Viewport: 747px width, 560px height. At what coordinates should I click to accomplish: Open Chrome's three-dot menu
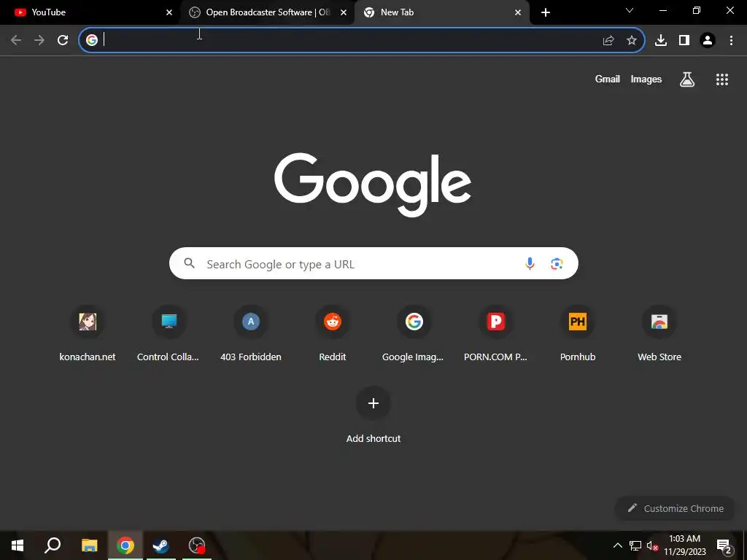(731, 41)
